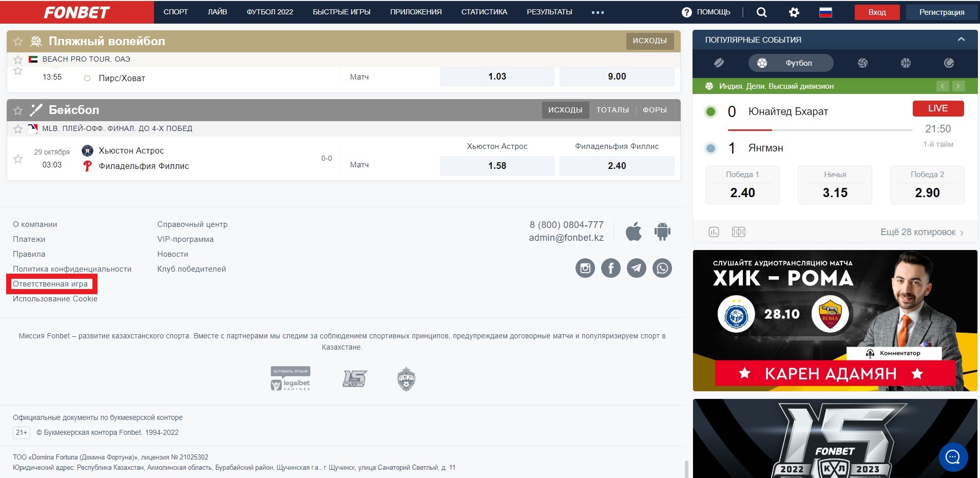Open the Результаты menu item

click(x=549, y=12)
